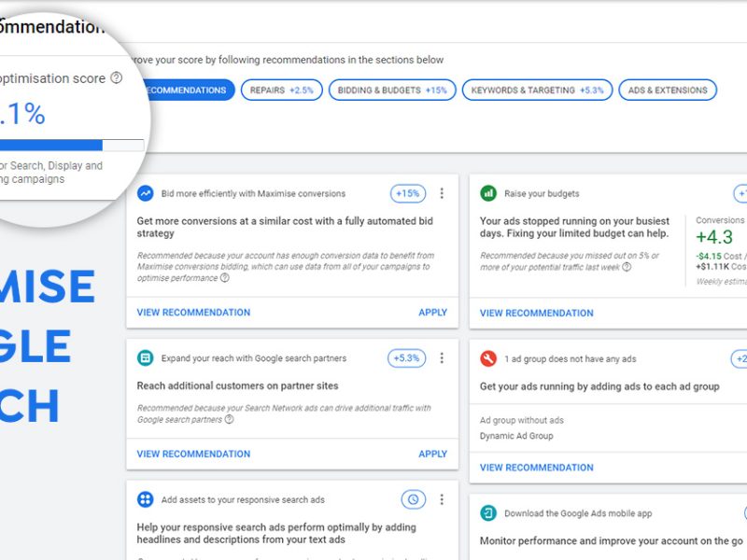This screenshot has height=560, width=747.
Task: Open more options on Maximise conversions card
Action: 442,193
